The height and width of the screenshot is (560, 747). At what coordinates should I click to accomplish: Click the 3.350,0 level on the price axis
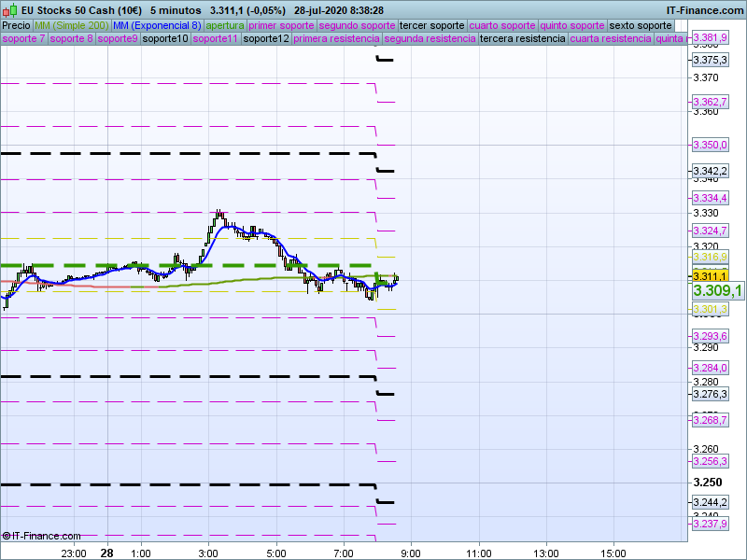click(710, 146)
